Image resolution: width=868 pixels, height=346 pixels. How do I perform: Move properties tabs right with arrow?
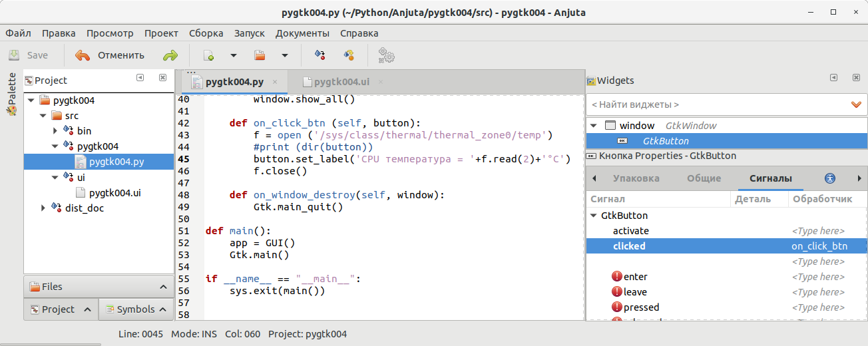click(x=859, y=178)
